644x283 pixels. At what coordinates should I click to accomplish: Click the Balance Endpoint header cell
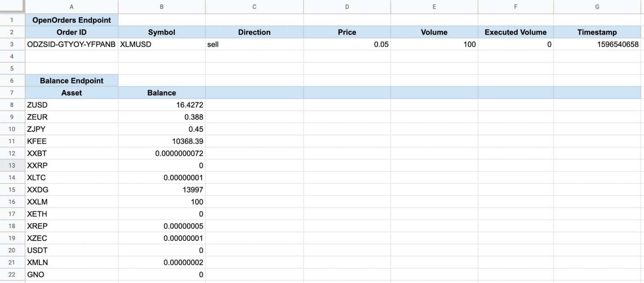[x=71, y=80]
